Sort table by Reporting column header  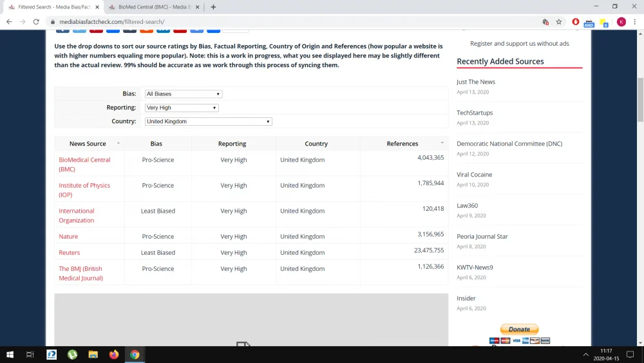pos(234,144)
